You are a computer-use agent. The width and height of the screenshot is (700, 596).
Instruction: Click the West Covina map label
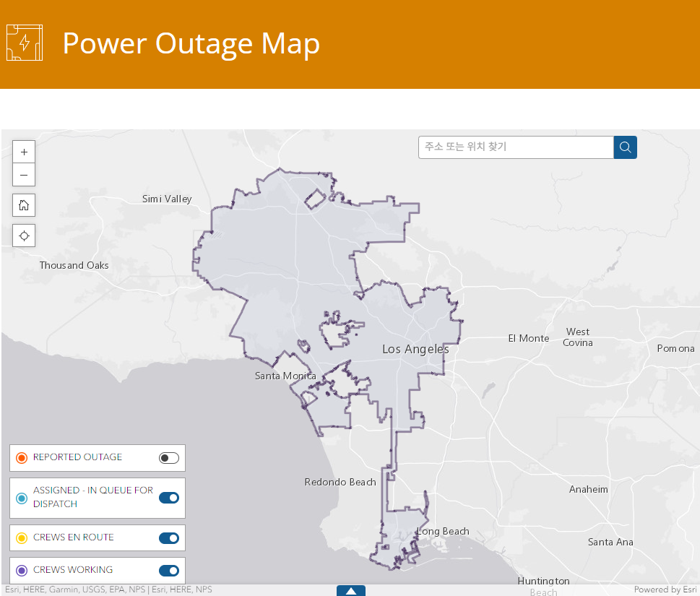(578, 337)
